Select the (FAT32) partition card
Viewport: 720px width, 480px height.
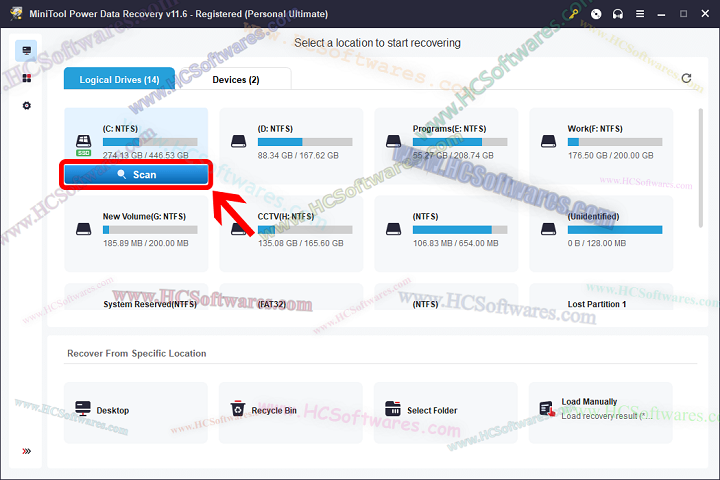coord(291,298)
